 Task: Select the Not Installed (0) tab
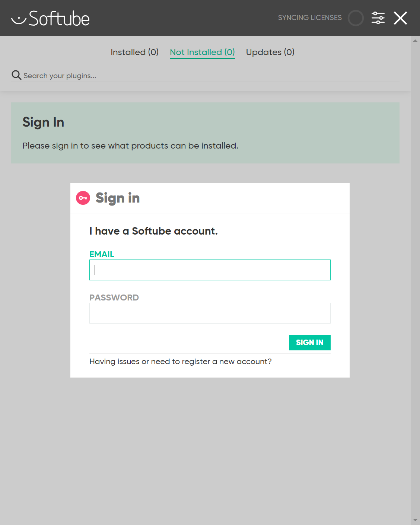[202, 52]
